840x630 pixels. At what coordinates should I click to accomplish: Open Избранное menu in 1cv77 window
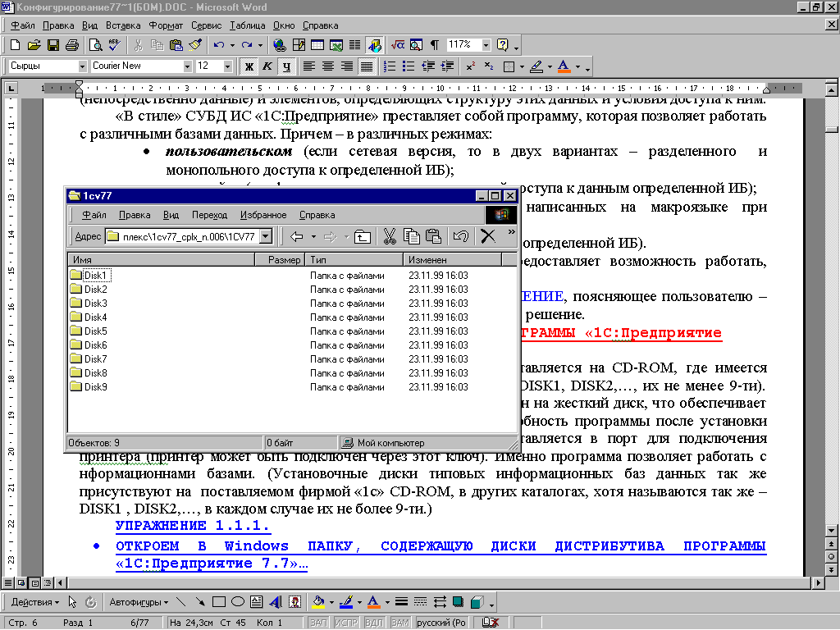click(x=263, y=215)
